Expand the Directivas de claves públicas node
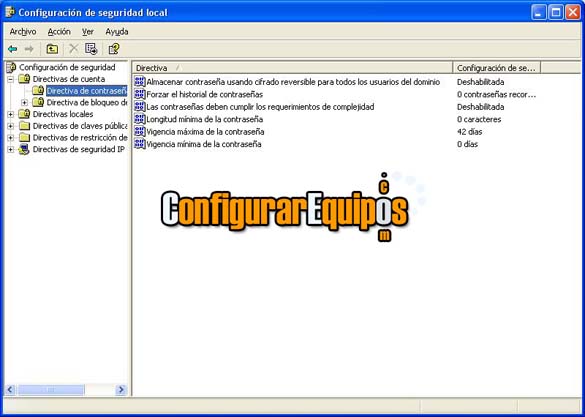This screenshot has width=585, height=417. 11,126
